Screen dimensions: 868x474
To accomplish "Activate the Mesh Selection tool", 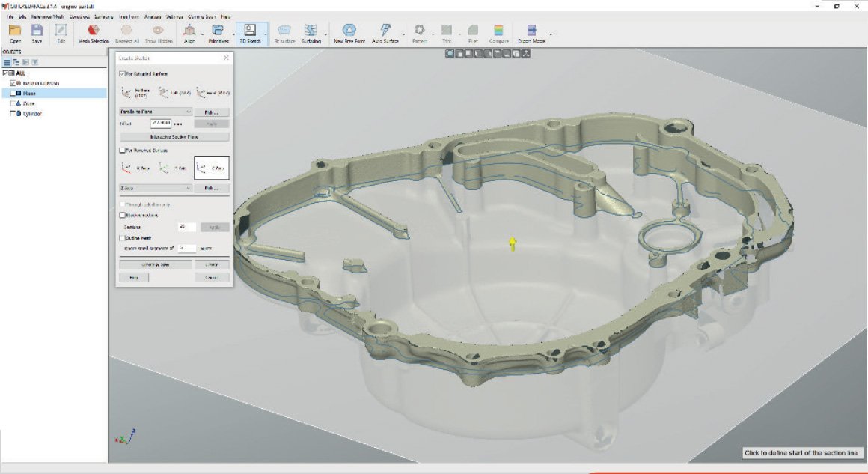I will (93, 33).
